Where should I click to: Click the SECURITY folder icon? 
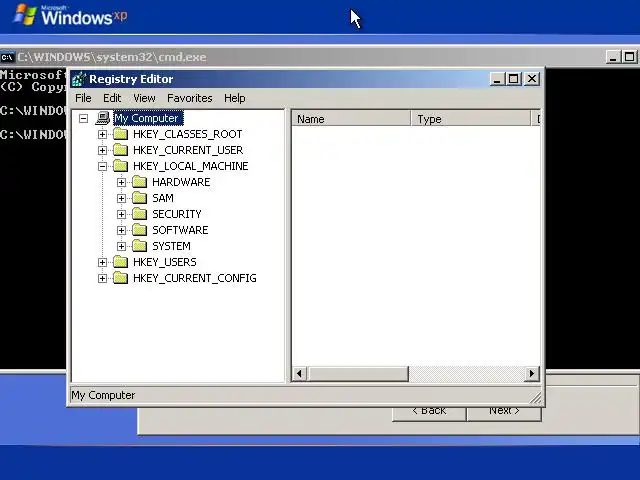pyautogui.click(x=140, y=214)
